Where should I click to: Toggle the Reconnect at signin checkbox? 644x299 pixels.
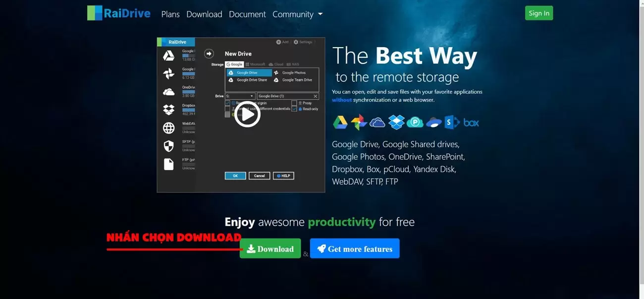pyautogui.click(x=227, y=103)
